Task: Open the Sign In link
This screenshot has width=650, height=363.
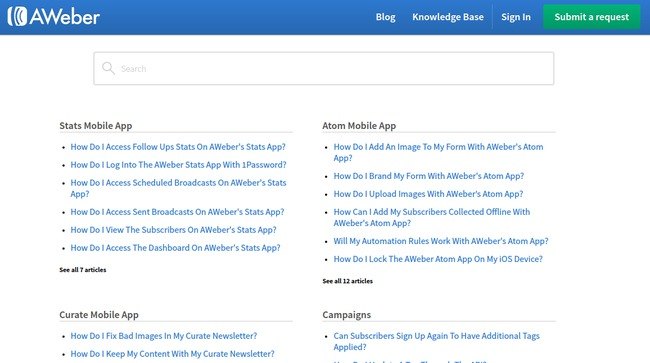Action: 516,17
